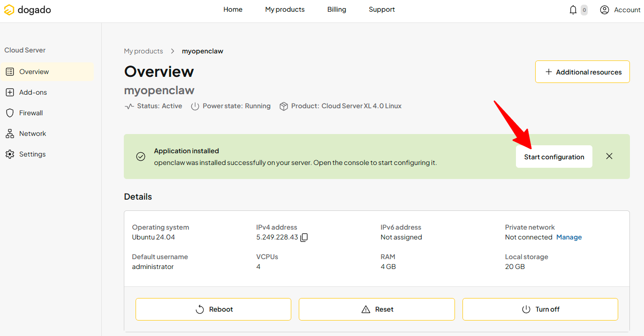Click the Account label in header
Viewport: 644px width, 336px height.
[x=627, y=10]
